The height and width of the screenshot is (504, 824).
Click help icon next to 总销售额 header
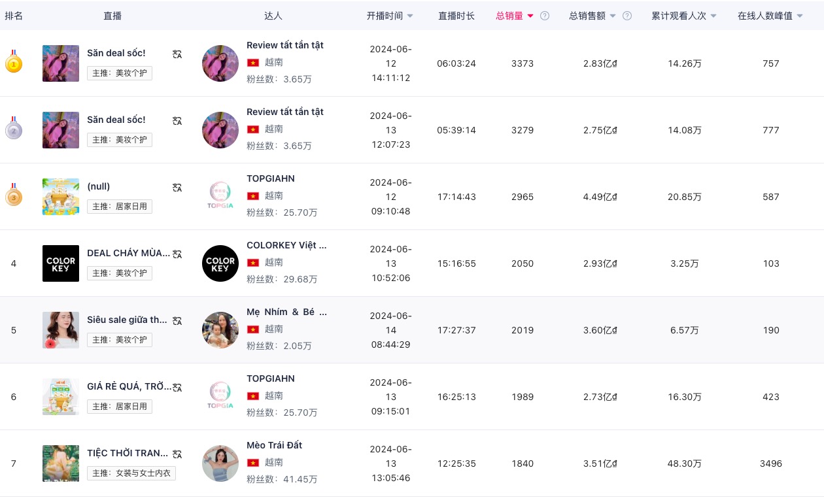coord(627,16)
